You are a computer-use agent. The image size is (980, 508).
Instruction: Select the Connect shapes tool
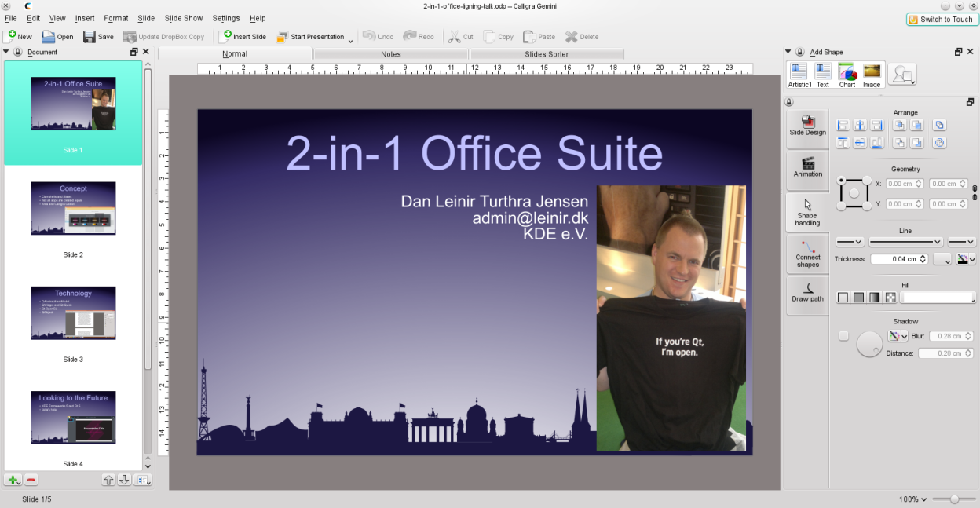pos(807,254)
